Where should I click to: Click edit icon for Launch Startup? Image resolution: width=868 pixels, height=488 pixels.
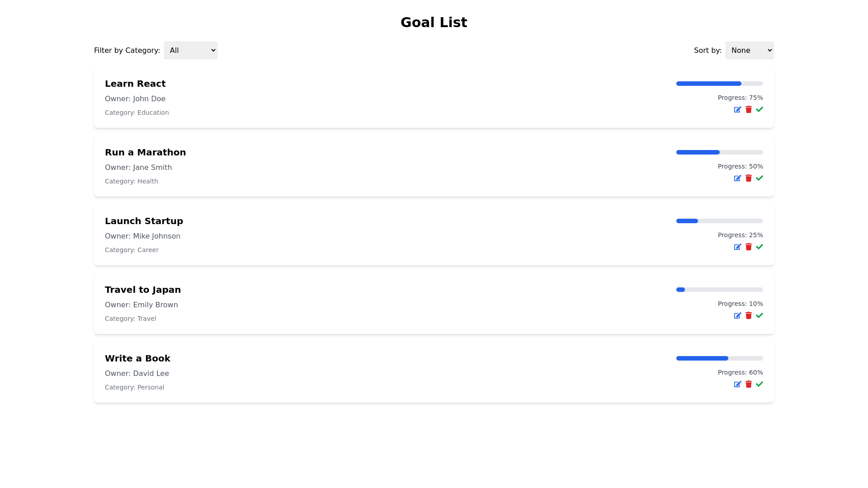click(x=737, y=247)
